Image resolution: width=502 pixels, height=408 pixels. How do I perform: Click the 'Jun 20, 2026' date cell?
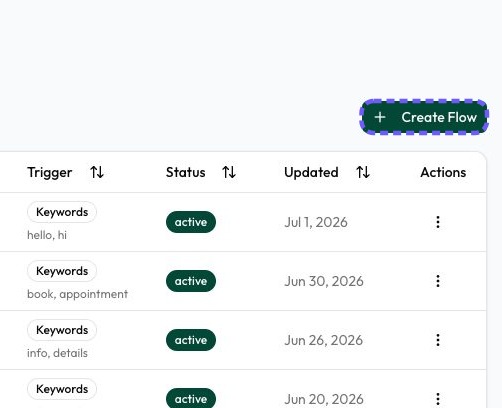click(324, 399)
